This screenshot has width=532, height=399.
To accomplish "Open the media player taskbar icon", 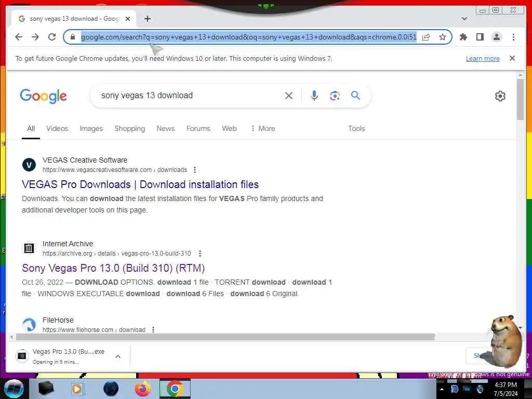I will click(77, 389).
